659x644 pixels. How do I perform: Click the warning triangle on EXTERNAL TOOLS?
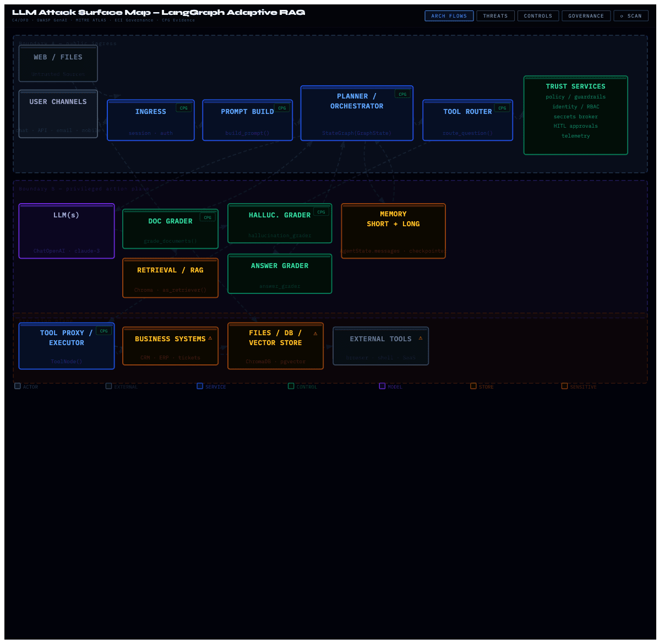(x=420, y=338)
